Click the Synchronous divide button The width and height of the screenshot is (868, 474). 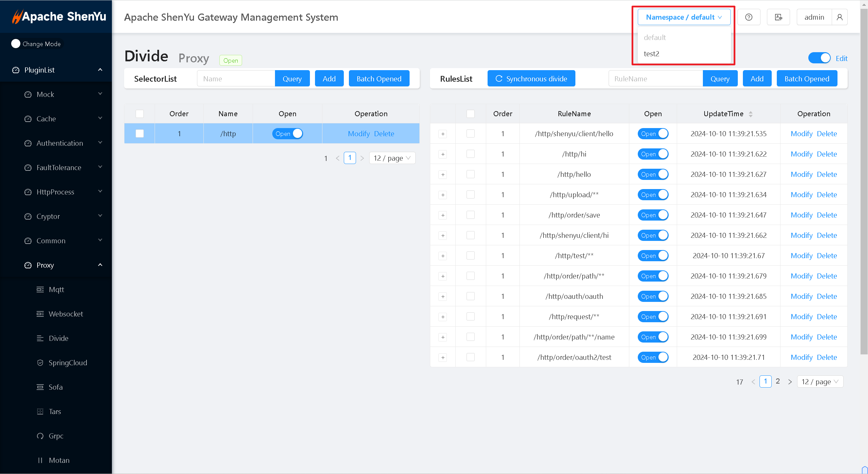point(531,79)
